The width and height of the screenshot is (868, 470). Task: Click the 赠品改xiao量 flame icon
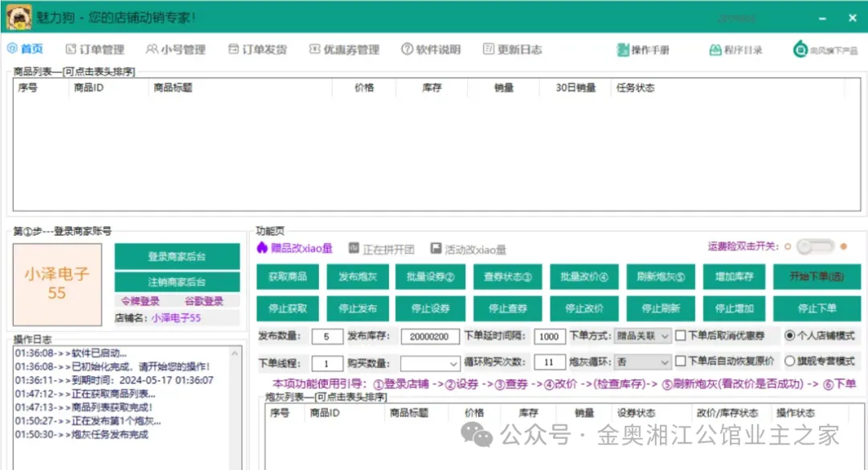pos(262,248)
